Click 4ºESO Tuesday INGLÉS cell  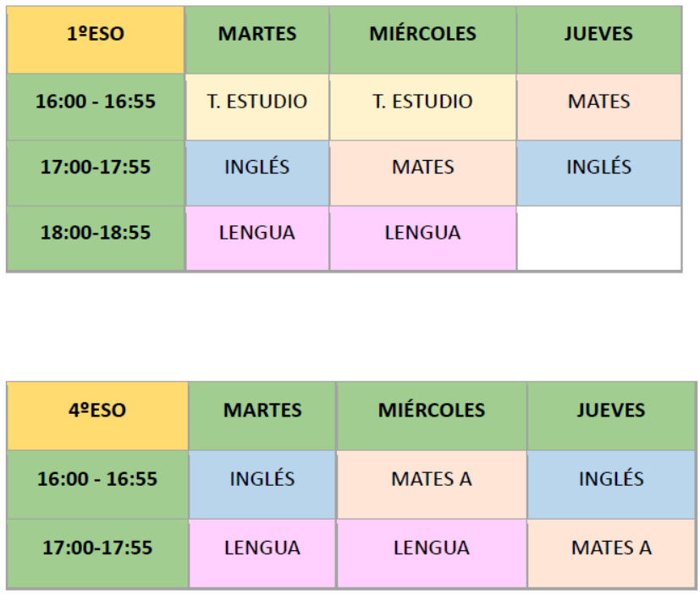[x=262, y=479]
